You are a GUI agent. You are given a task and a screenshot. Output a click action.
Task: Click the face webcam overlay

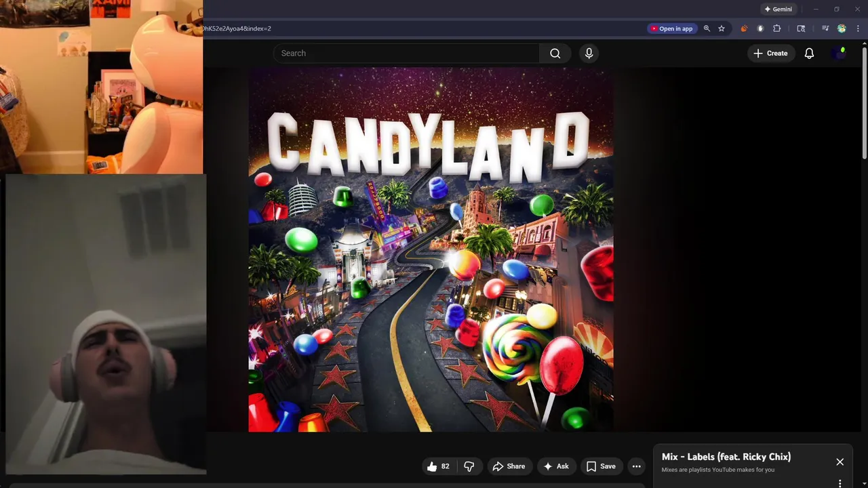pyautogui.click(x=106, y=324)
